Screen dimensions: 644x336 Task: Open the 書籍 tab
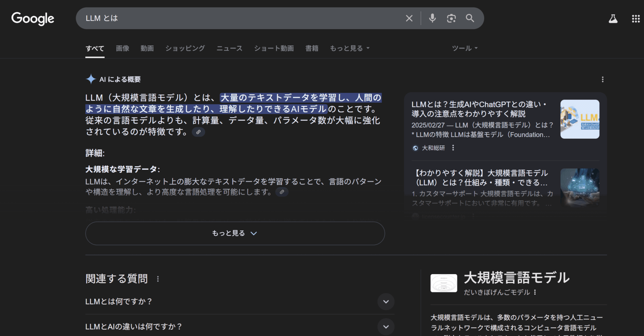312,48
